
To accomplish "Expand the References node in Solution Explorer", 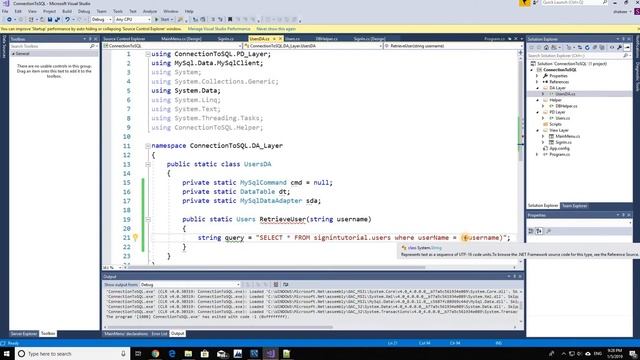I will tap(537, 82).
